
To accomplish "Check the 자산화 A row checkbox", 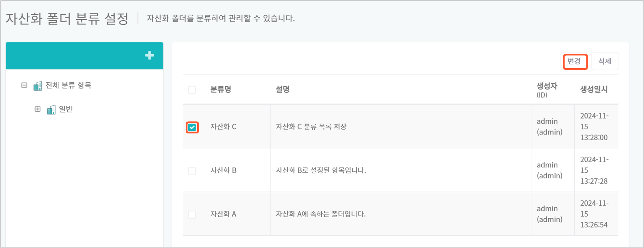I will (192, 215).
